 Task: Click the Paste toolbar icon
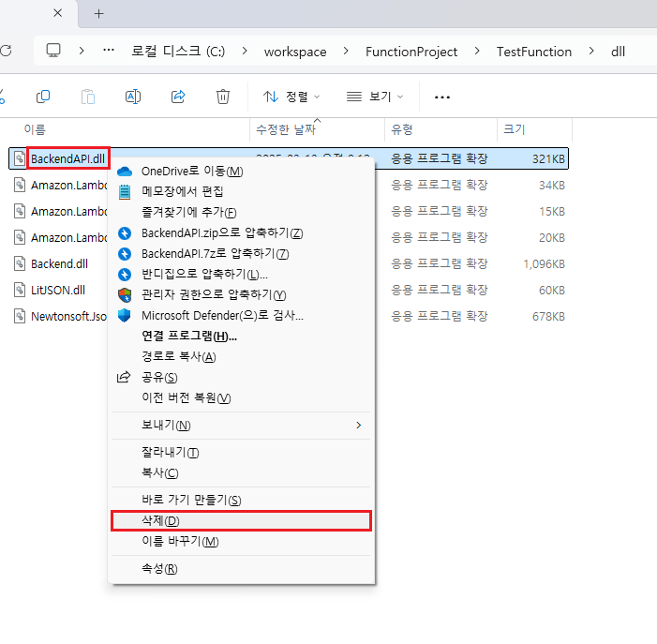coord(88,97)
